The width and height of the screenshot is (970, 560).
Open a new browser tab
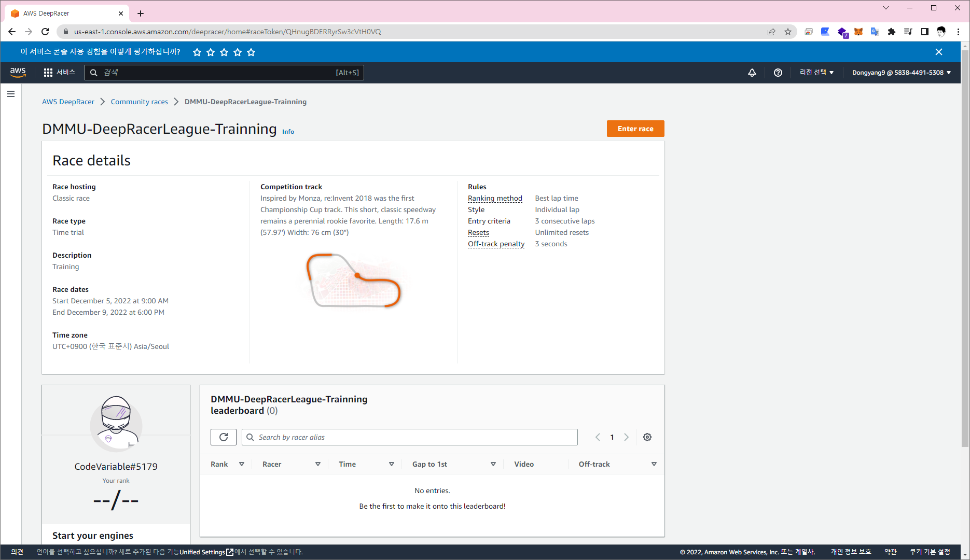click(x=141, y=13)
